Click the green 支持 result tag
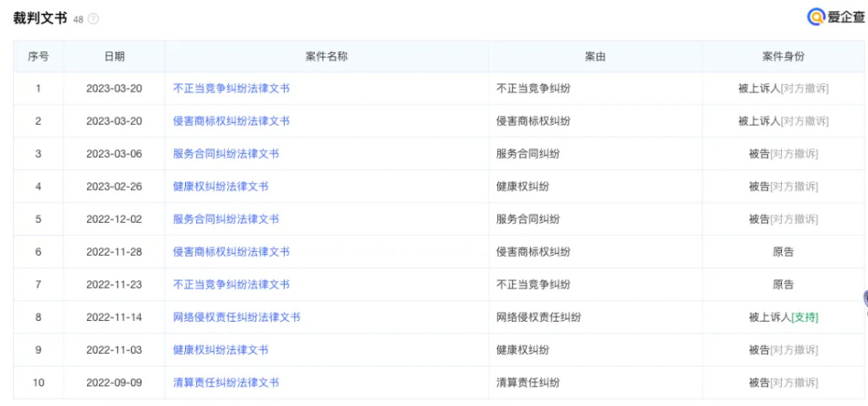Screen dimensions: 868x406 click(x=805, y=318)
